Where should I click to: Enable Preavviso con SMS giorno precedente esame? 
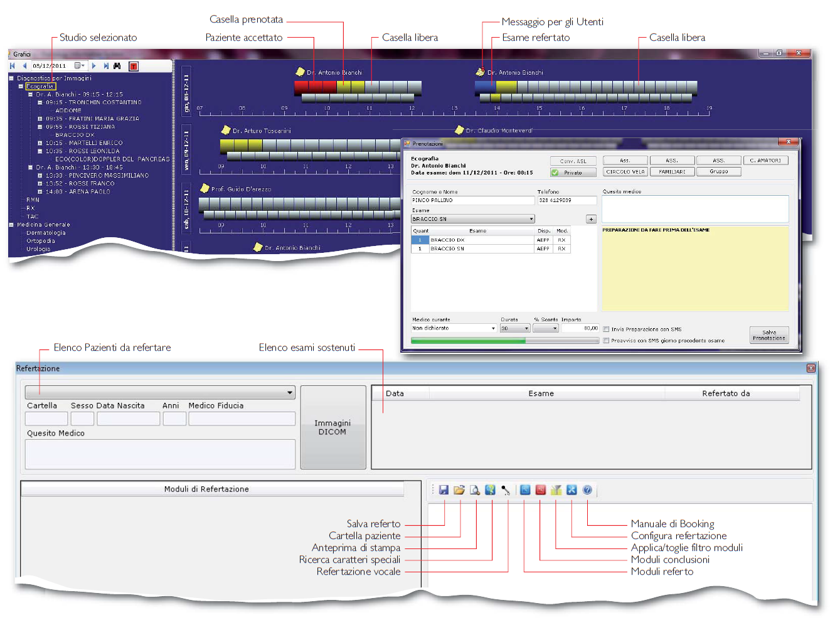coord(606,341)
